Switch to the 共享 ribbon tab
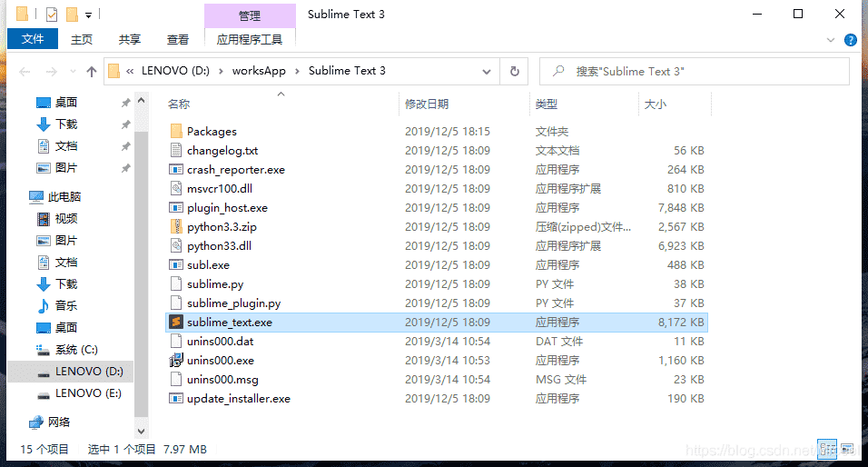 pos(130,39)
